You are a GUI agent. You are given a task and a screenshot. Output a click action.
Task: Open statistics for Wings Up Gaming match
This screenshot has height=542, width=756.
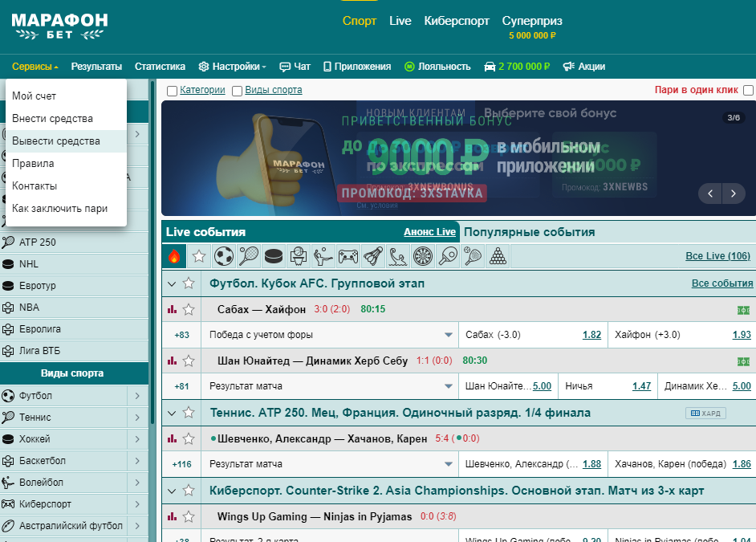pyautogui.click(x=172, y=516)
